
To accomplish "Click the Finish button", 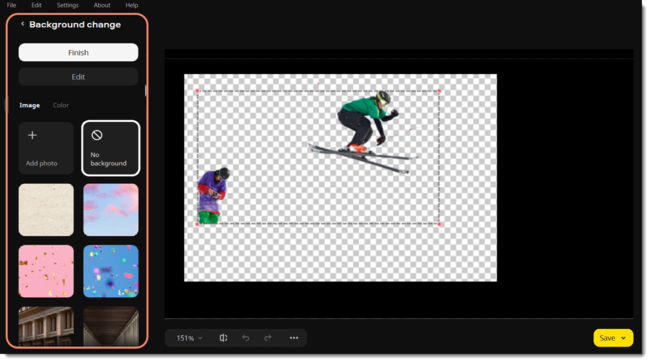I will click(78, 53).
